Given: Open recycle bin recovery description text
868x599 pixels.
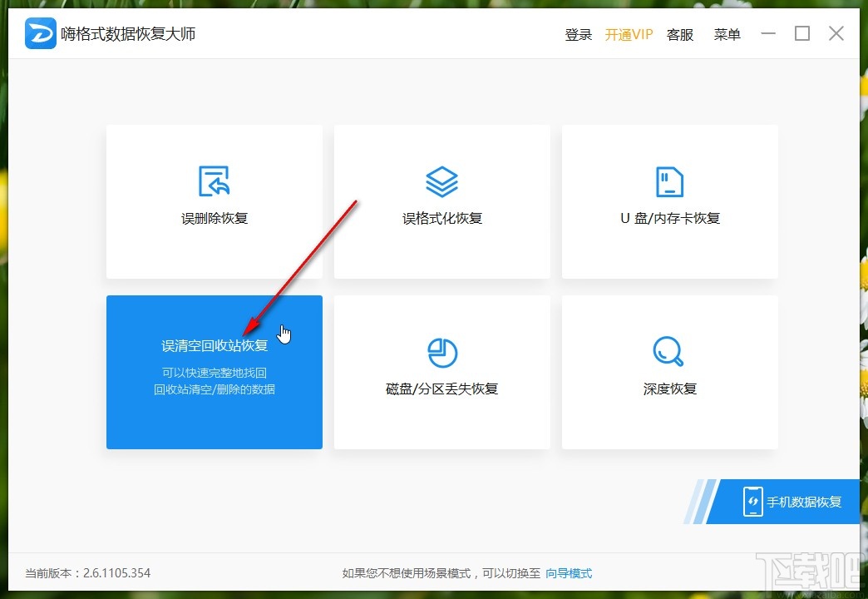Looking at the screenshot, I should pos(214,380).
